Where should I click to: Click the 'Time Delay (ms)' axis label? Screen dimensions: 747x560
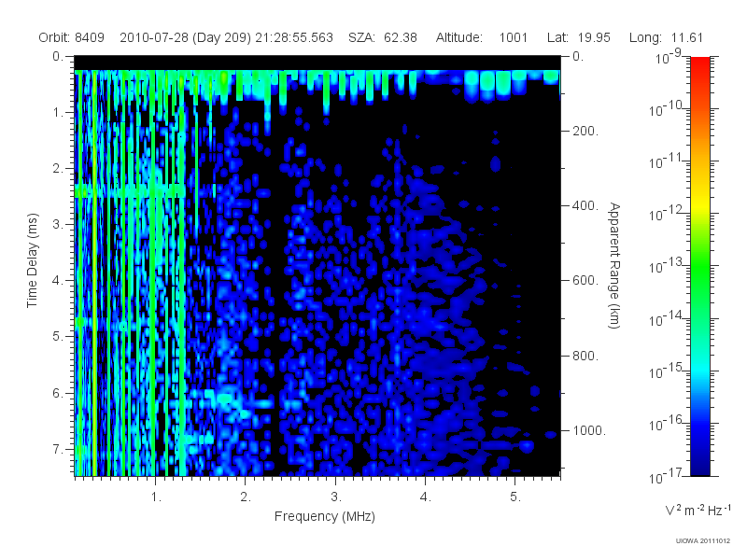coord(32,260)
